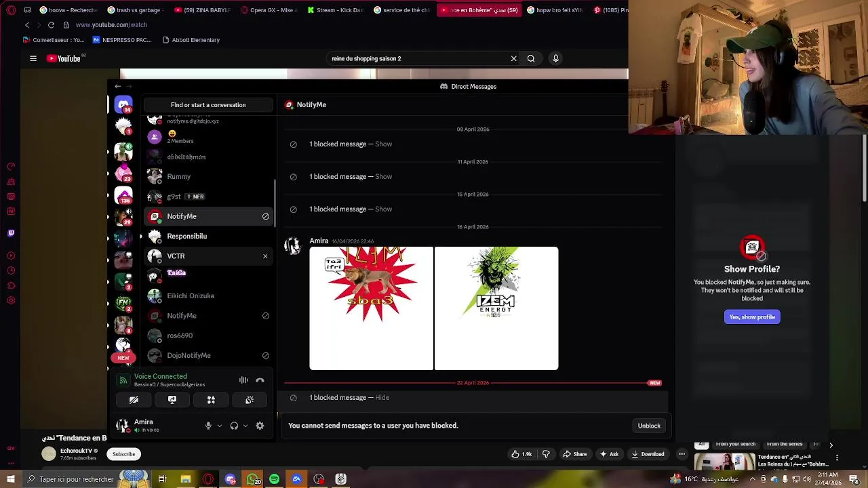Reload page in browser toolbar
868x488 pixels.
[x=51, y=25]
